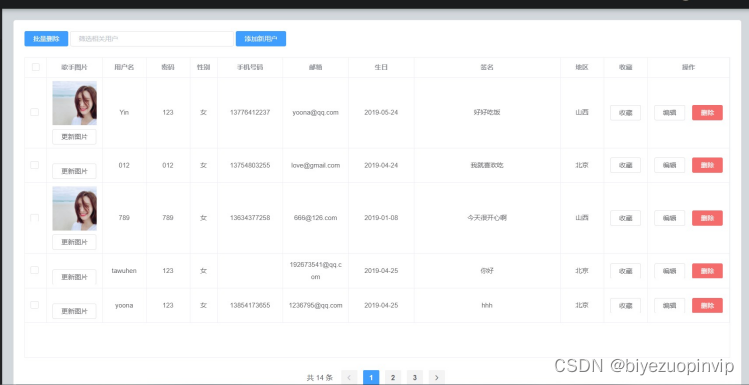This screenshot has height=385, width=749.
Task: Click email 1236795@qq.com
Action: [x=315, y=305]
